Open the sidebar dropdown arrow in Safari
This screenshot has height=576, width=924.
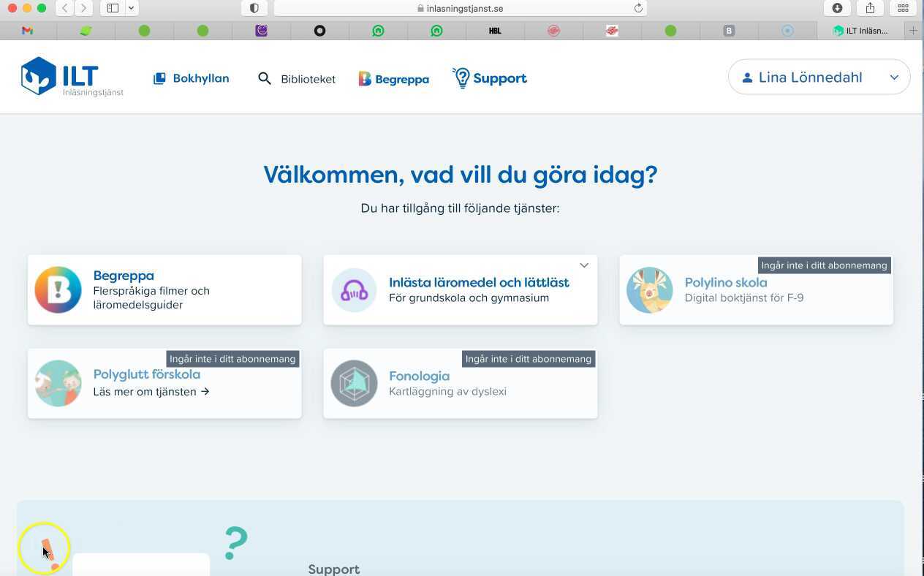coord(131,8)
